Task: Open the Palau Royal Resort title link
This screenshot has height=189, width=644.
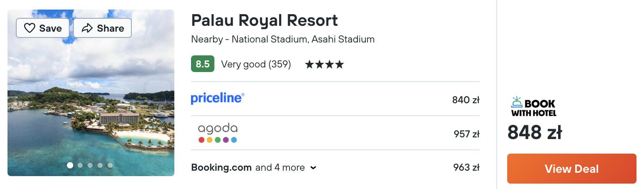Action: (264, 20)
